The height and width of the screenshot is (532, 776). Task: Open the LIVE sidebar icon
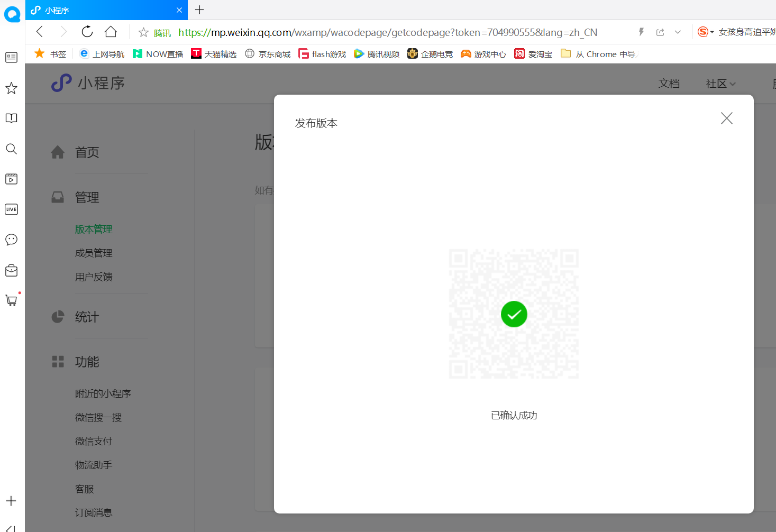[x=11, y=209]
